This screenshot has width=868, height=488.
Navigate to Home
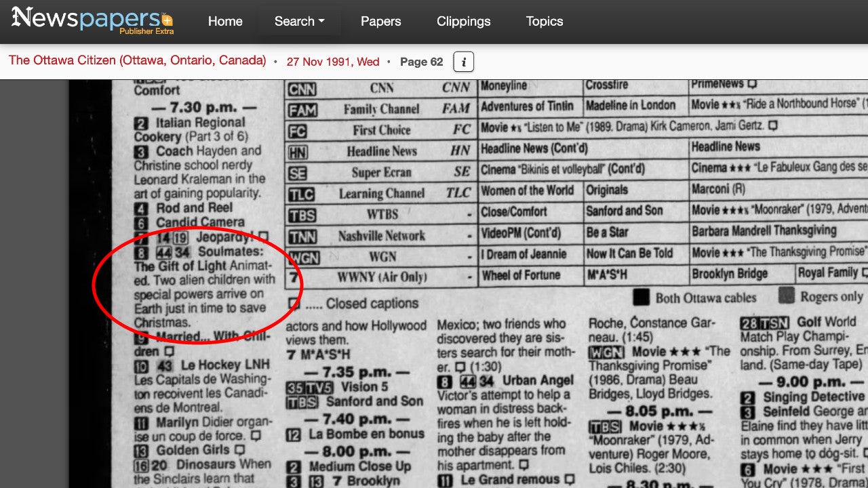[x=225, y=21]
